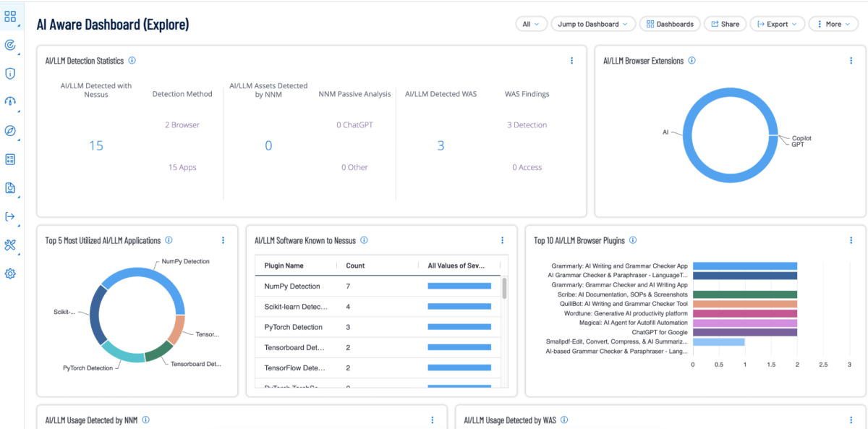Open the Dashboards button in the top bar
This screenshot has height=429, width=868.
pos(669,23)
